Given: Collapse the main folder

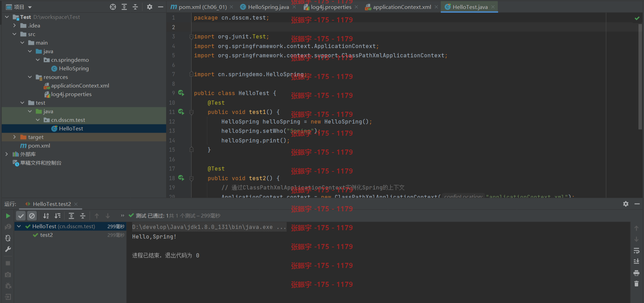Looking at the screenshot, I should click(x=22, y=43).
